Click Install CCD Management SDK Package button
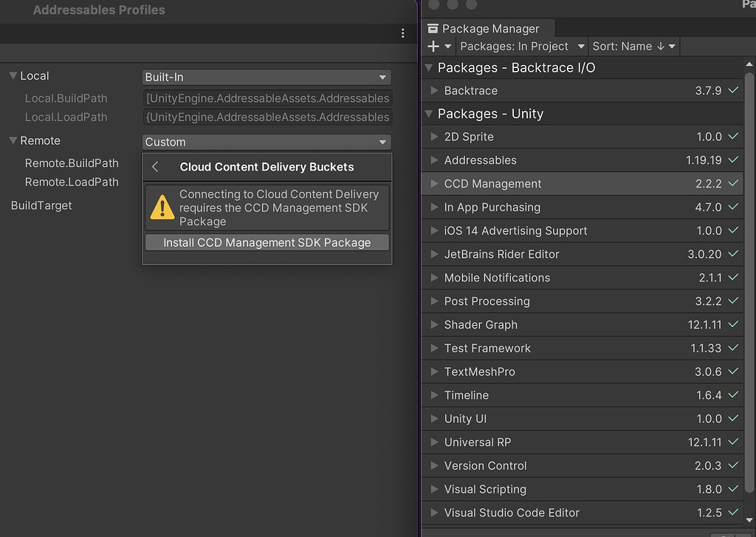This screenshot has width=756, height=537. [267, 242]
